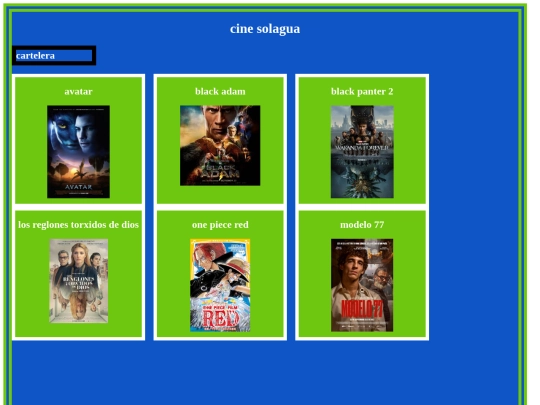Click the modelo 77 title text
This screenshot has width=540, height=405.
coord(362,225)
